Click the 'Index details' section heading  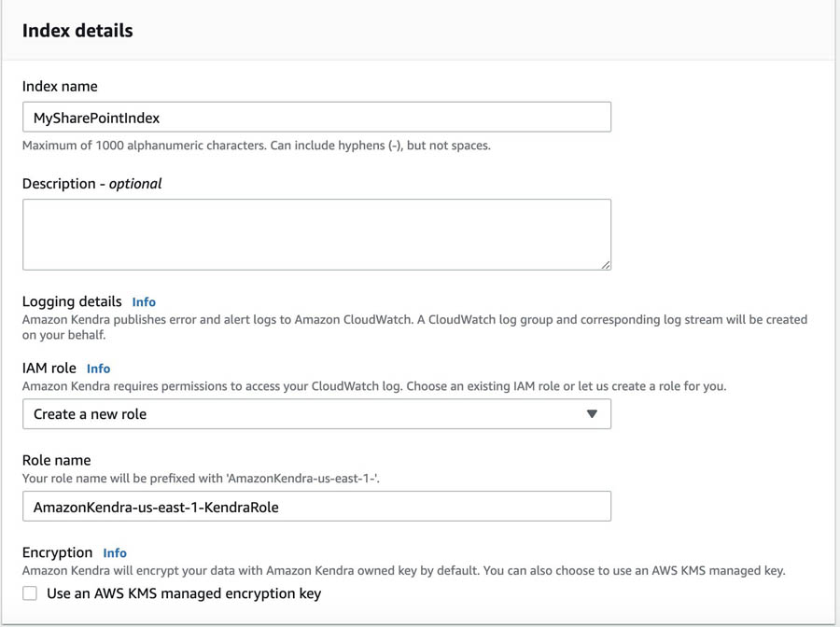(x=77, y=31)
